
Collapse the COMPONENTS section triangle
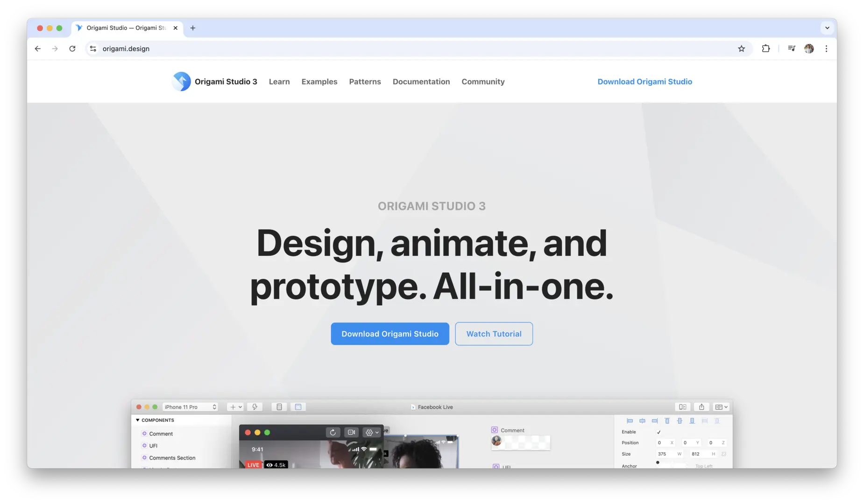coord(138,420)
